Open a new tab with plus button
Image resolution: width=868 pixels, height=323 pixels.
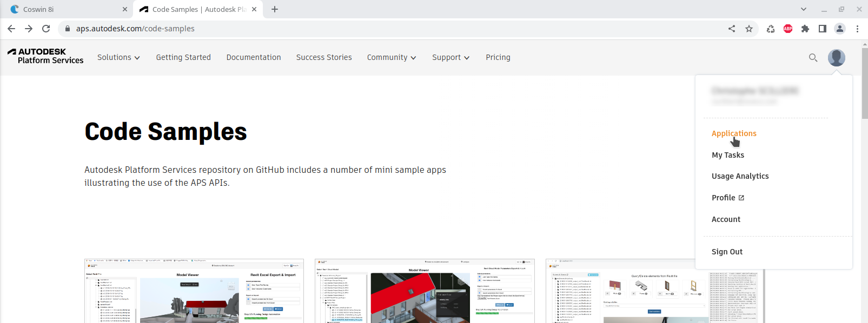click(x=275, y=9)
